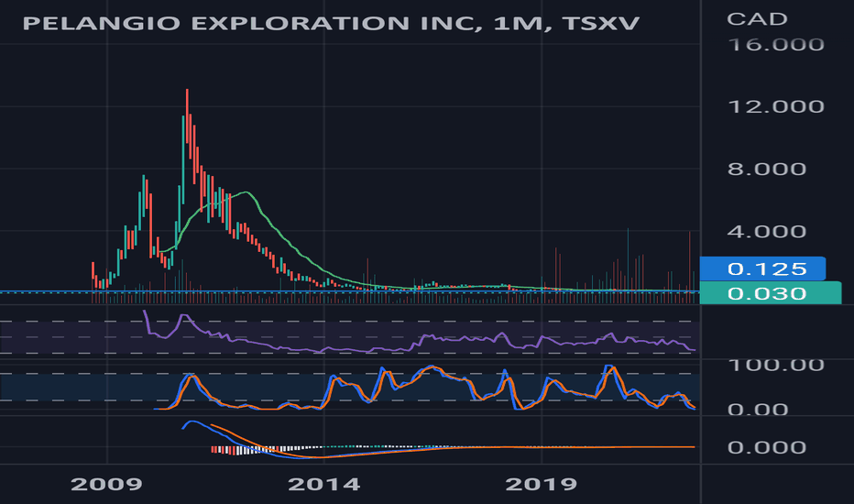Viewport: 854px width, 504px height.
Task: Click the 100.00 stochastic scale label
Action: pos(775,365)
